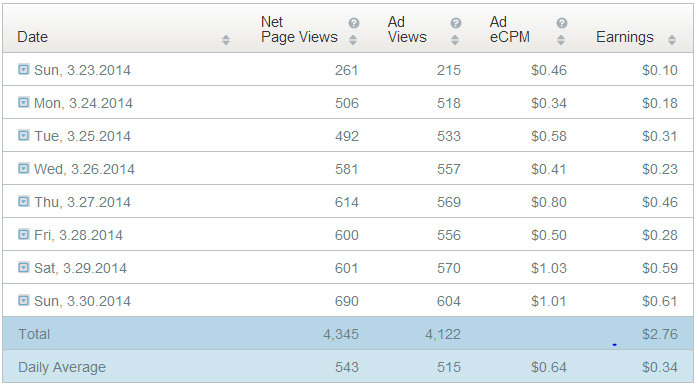Select date text Sat, 3.29.2014

[x=81, y=268]
